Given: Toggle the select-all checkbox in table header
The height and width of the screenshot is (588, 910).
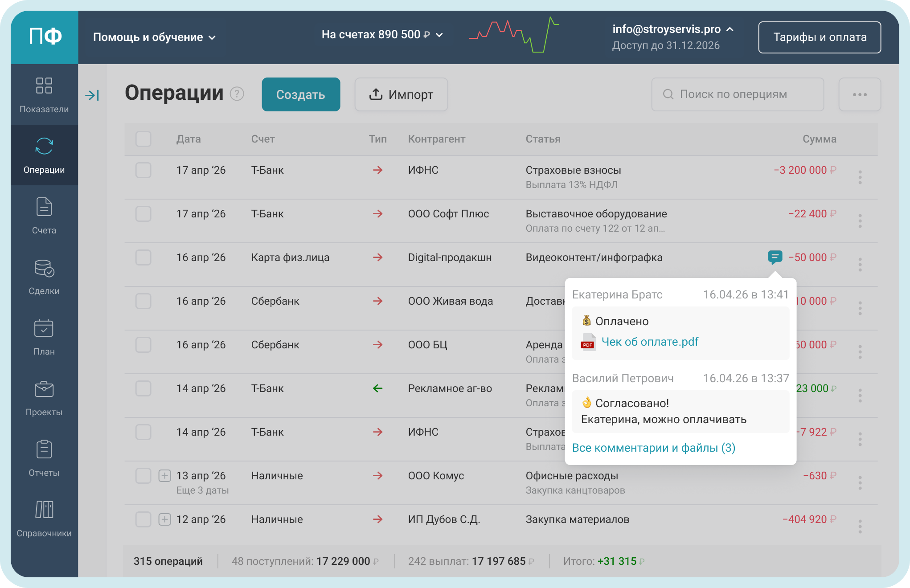Looking at the screenshot, I should 143,139.
